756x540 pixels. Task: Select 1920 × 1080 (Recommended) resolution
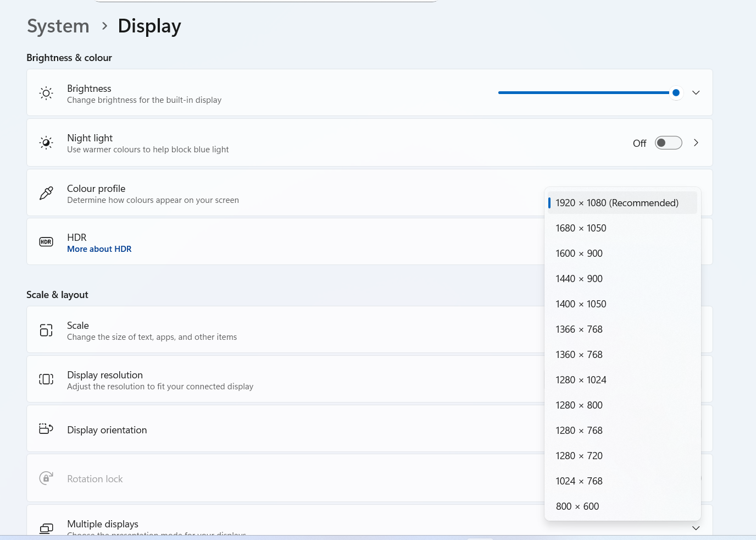616,203
